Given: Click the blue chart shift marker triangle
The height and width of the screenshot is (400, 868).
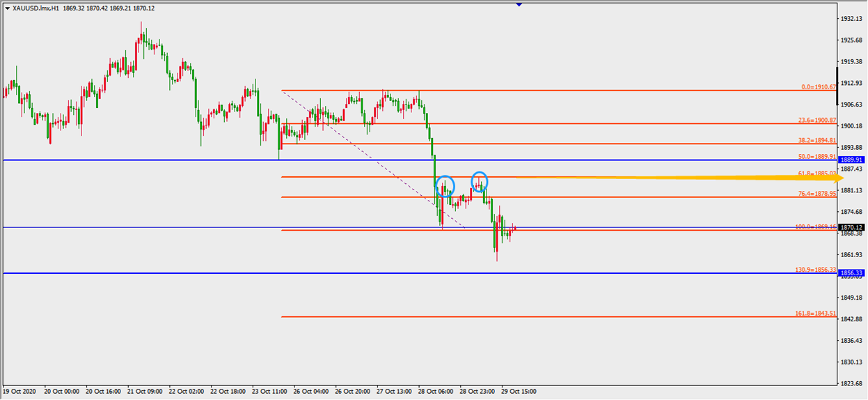Looking at the screenshot, I should coord(519,4).
